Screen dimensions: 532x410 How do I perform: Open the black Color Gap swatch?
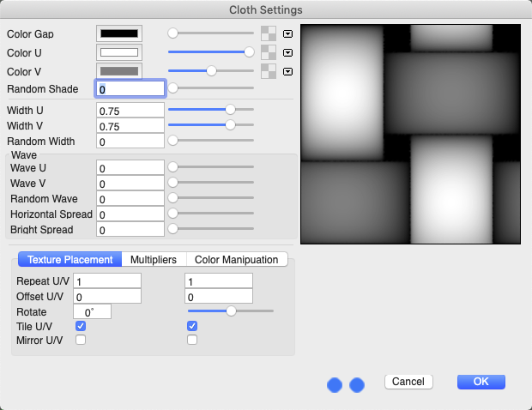coord(119,33)
